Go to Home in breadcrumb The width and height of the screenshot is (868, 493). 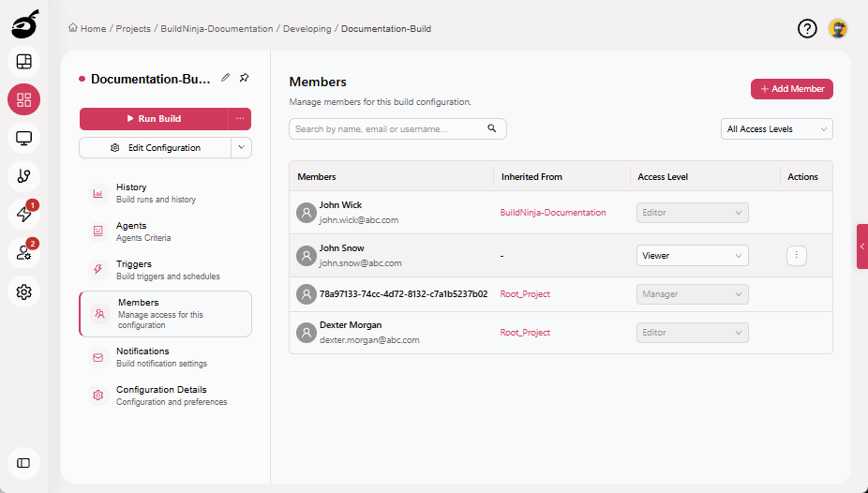pos(93,29)
